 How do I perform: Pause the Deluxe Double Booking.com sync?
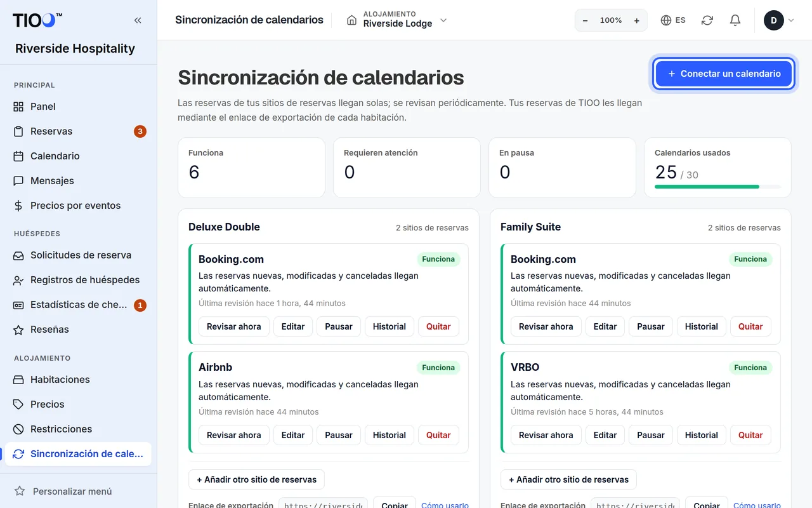[x=339, y=326]
